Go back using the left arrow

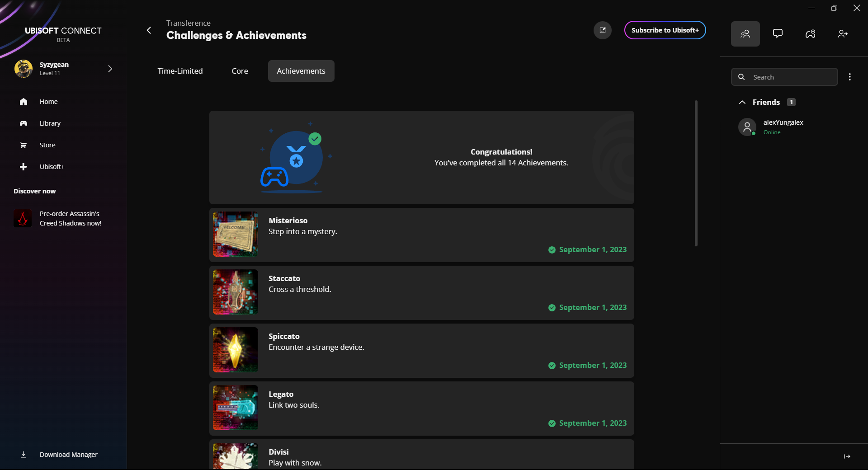[149, 30]
